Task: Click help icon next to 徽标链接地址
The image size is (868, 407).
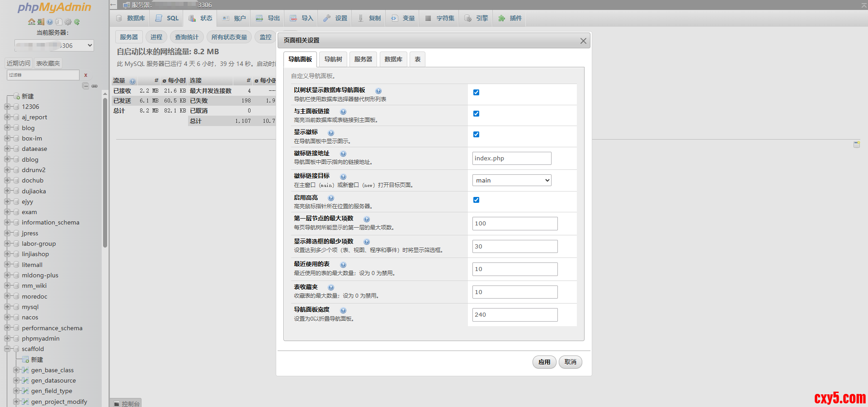Action: click(x=343, y=154)
